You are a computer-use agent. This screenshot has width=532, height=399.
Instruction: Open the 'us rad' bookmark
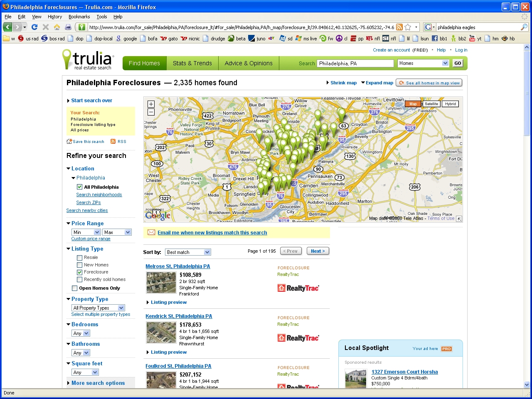(x=28, y=38)
